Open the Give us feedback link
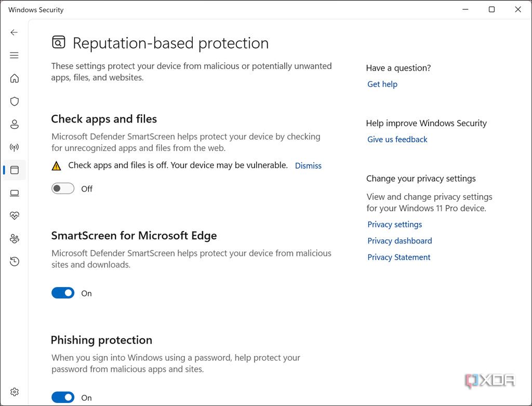This screenshot has width=532, height=406. tap(397, 139)
